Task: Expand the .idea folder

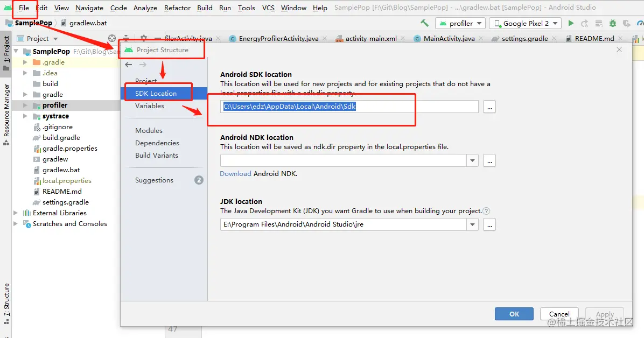Action: 25,73
